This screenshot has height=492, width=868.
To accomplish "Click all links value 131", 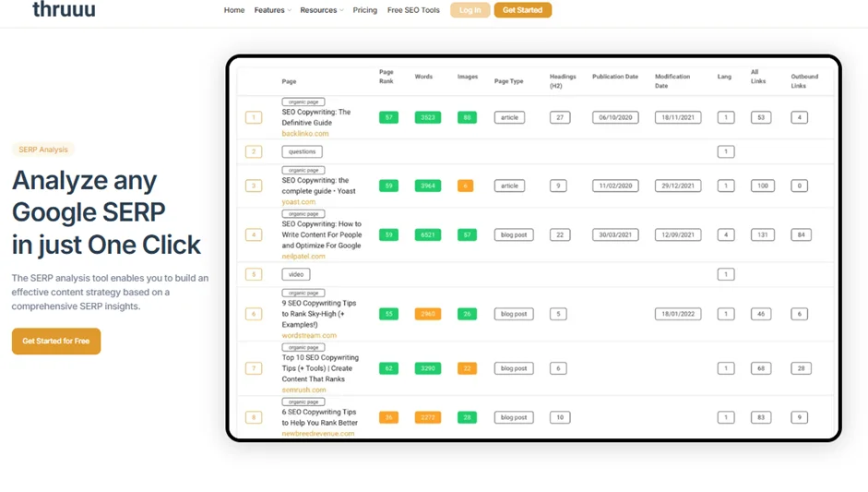I will [763, 234].
